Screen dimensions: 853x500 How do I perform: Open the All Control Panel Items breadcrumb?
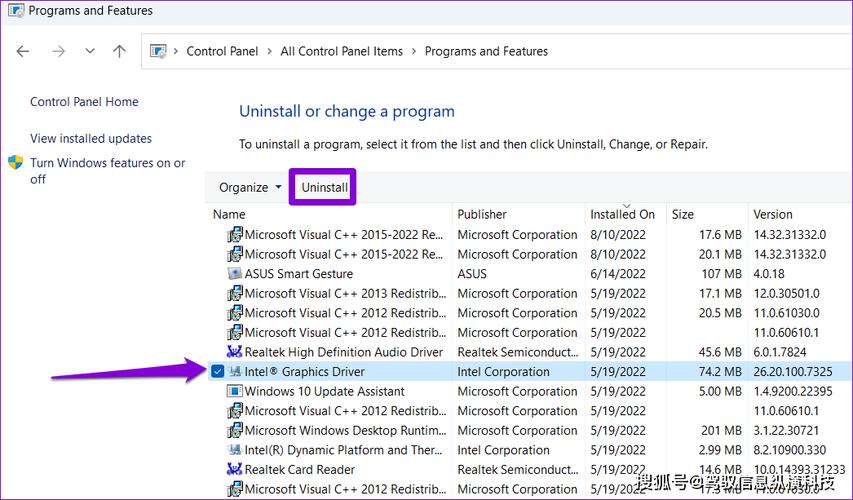(x=341, y=51)
